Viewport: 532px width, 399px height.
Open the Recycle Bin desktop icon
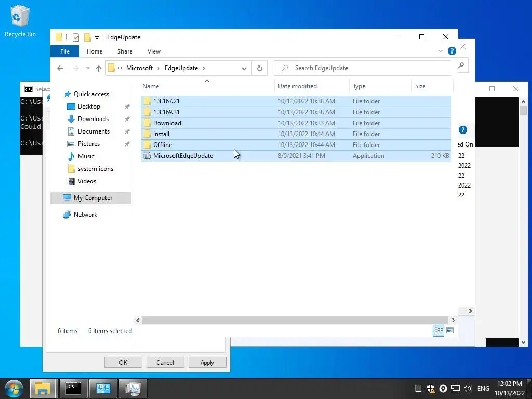[20, 21]
